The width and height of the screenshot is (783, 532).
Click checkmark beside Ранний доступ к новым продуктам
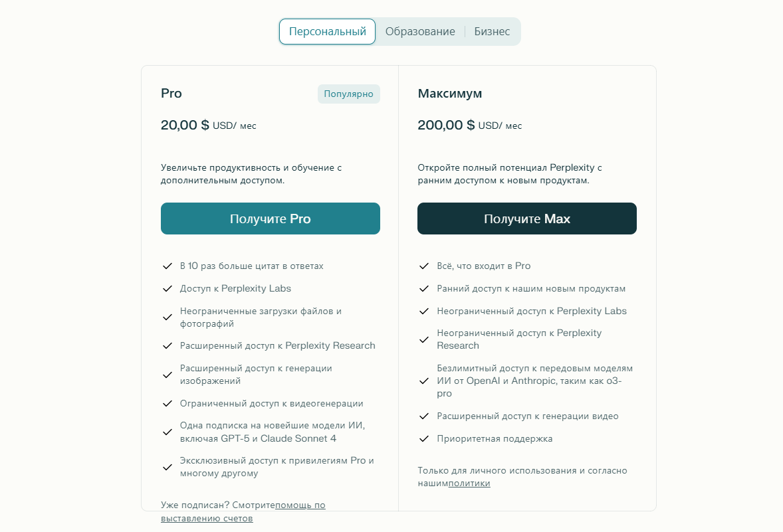pyautogui.click(x=424, y=289)
